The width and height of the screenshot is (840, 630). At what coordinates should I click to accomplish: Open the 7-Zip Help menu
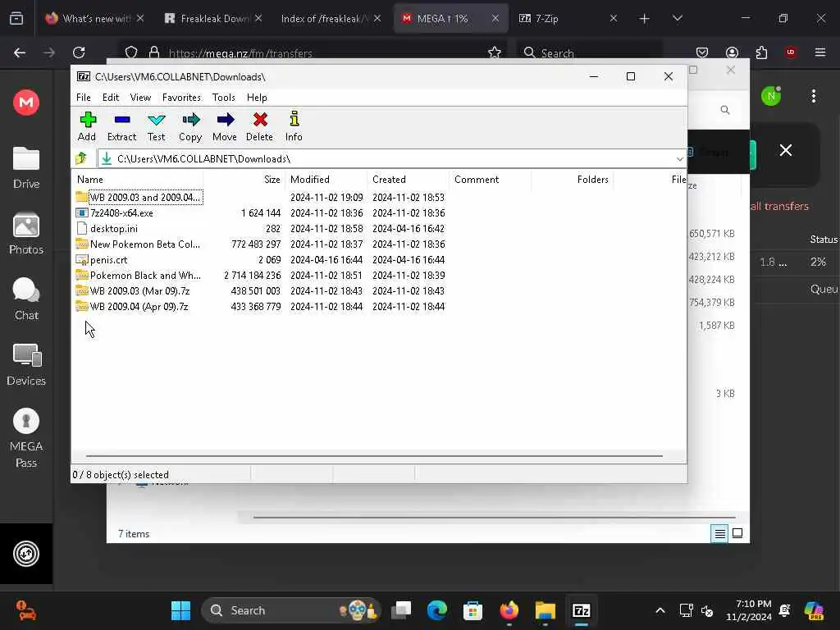pos(257,98)
